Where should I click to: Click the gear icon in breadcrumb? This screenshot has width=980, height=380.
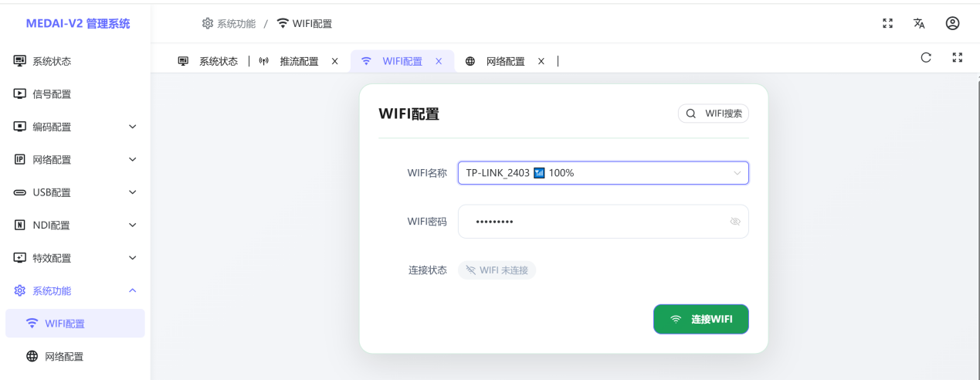point(208,23)
